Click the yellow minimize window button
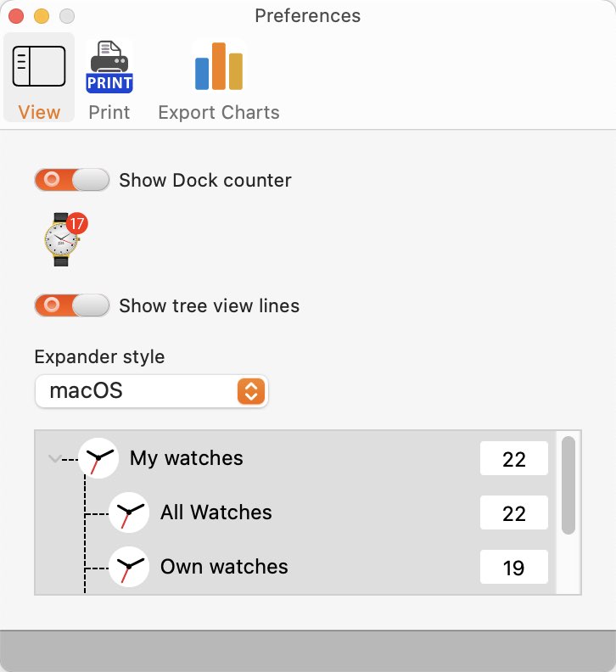Viewport: 616px width, 672px height. 42,16
